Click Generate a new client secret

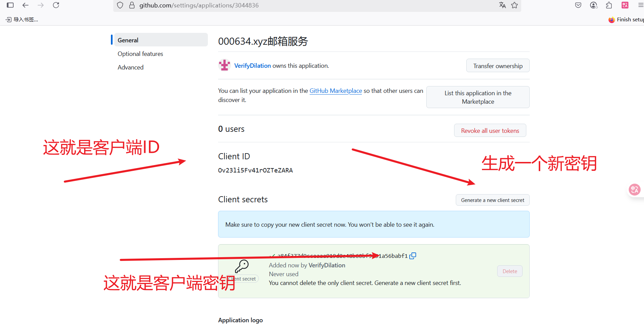point(492,200)
